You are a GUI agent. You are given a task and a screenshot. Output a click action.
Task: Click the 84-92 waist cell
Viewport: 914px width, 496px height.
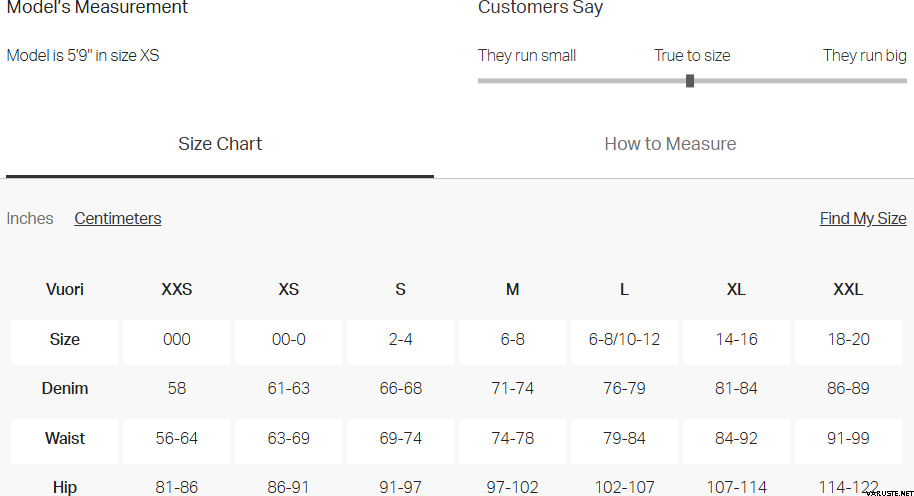(736, 438)
